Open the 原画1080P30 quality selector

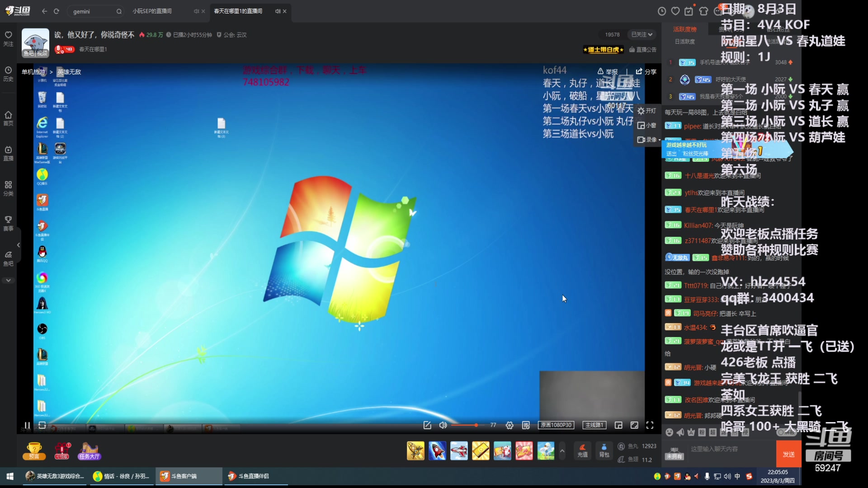tap(556, 425)
